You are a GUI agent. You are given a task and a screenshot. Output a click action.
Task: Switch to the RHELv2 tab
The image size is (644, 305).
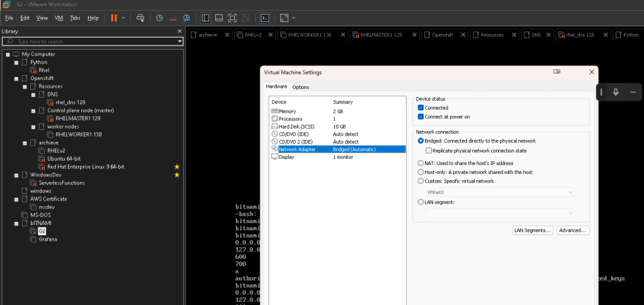coord(253,35)
